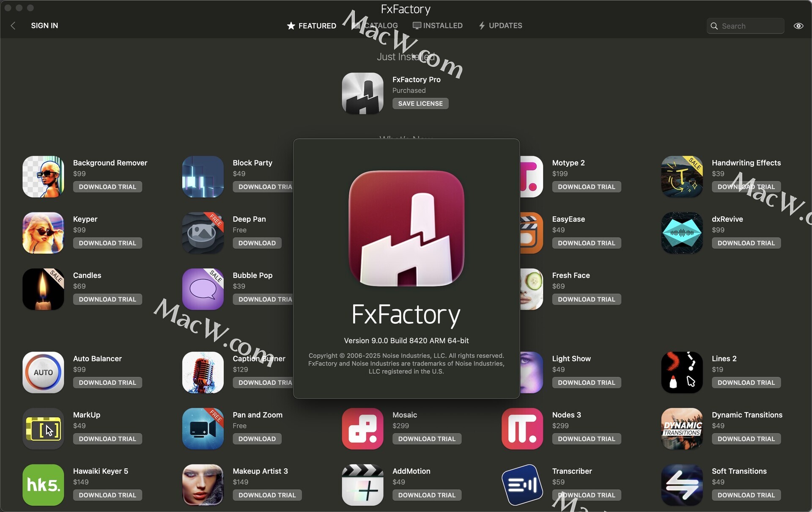Screen dimensions: 812x512
Task: Focus the Search input field
Action: (745, 26)
